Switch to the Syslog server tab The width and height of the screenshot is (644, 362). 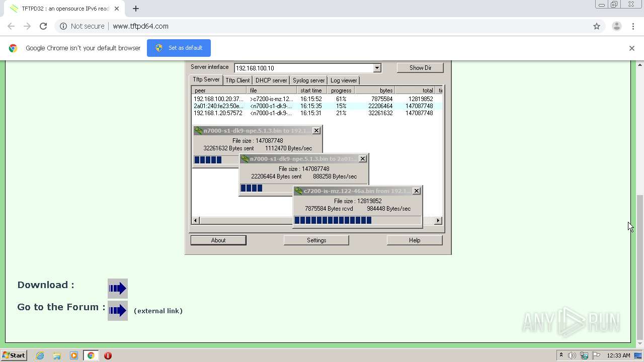click(309, 80)
